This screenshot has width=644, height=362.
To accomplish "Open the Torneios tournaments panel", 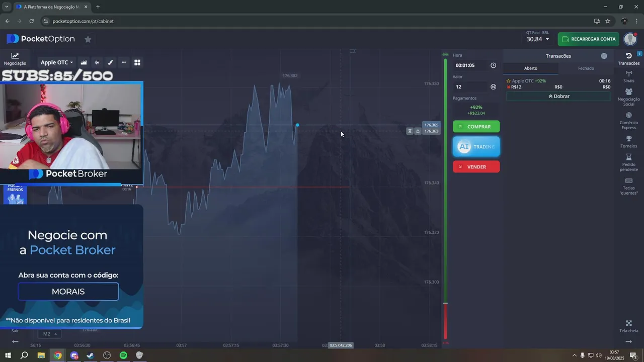I will coord(629,142).
